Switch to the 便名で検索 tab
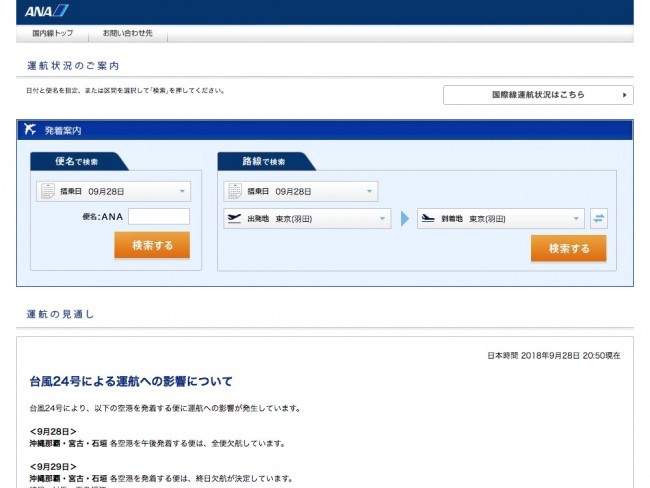The image size is (650, 488). 77,162
